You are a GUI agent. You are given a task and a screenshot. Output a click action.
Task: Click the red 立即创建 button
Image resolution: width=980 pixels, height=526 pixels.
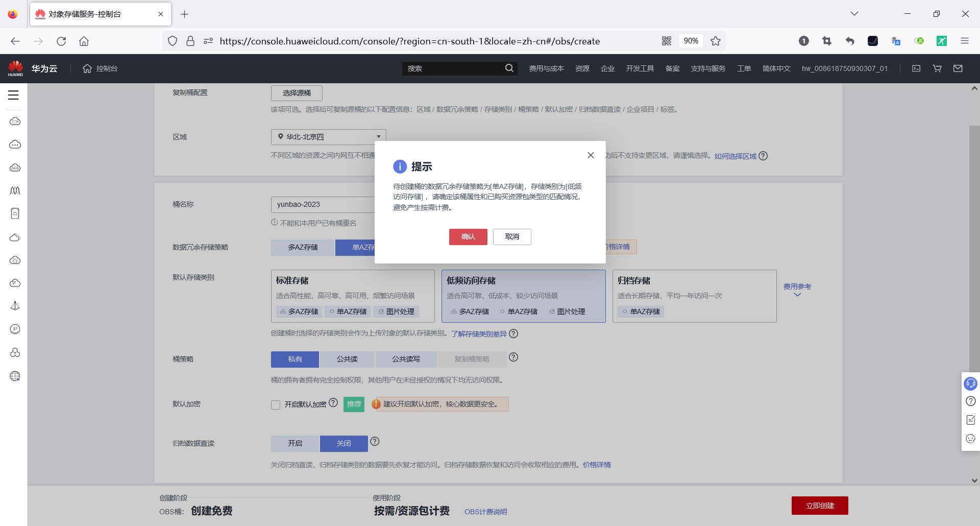[820, 506]
